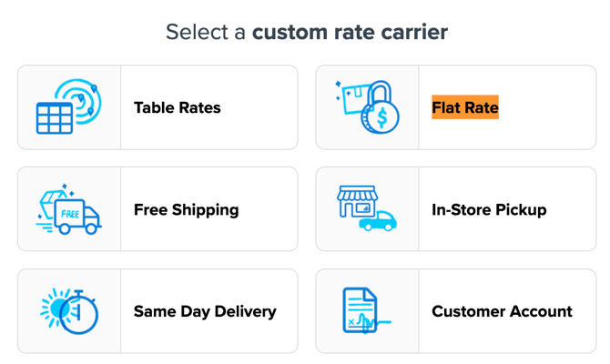The image size is (610, 364).
Task: Click the Table Rates grid radar icon
Action: coord(68,107)
